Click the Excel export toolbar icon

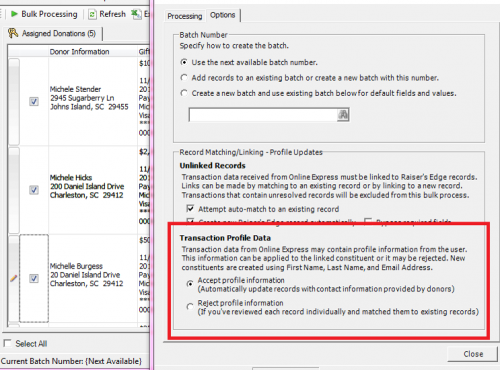(136, 14)
